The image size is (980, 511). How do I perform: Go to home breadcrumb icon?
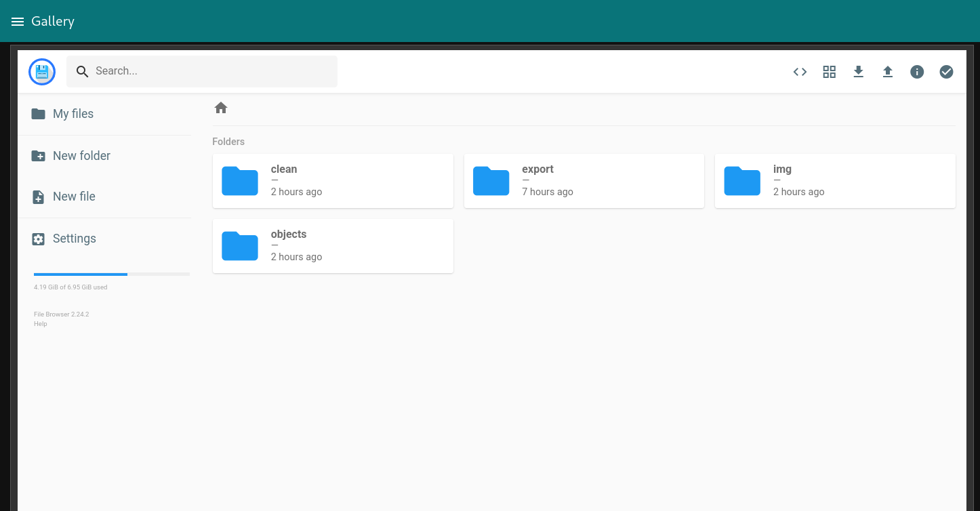pyautogui.click(x=221, y=108)
